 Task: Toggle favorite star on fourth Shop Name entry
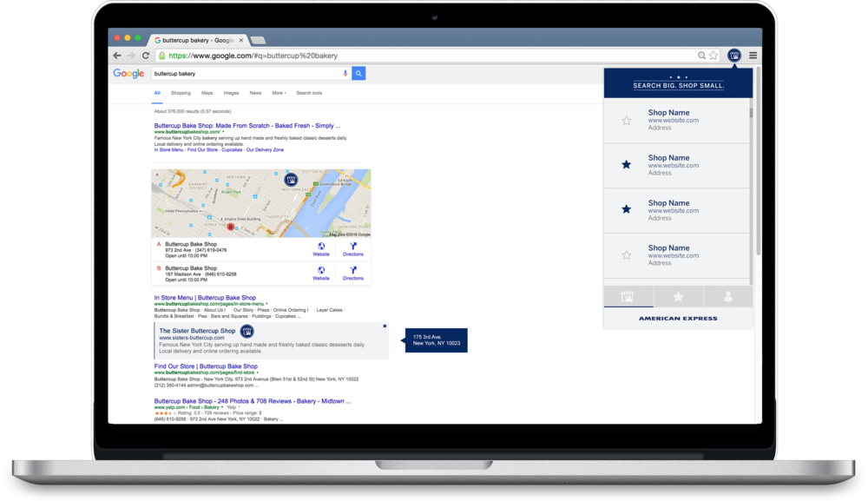[626, 255]
